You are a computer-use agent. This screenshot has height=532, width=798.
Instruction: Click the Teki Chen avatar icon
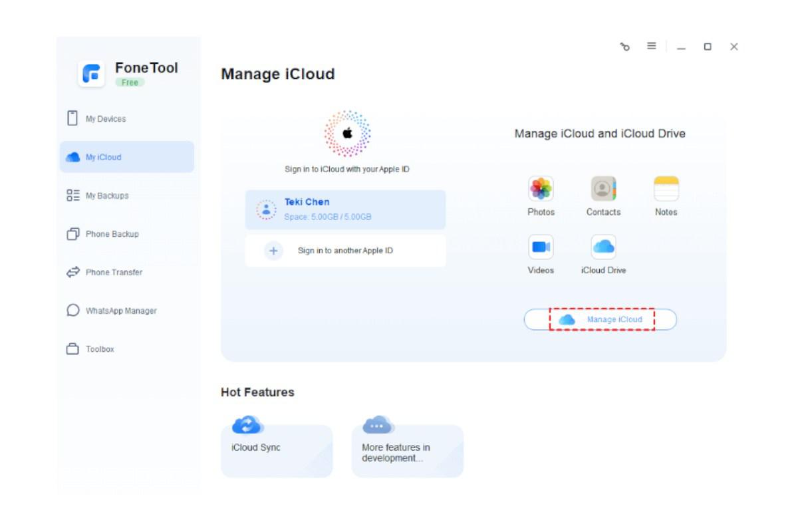click(x=266, y=209)
